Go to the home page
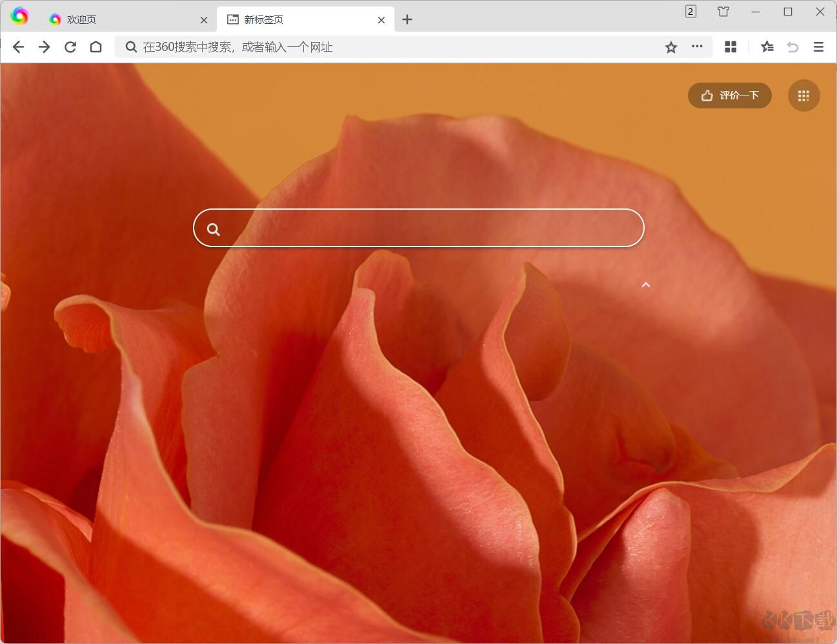The image size is (837, 644). tap(96, 47)
